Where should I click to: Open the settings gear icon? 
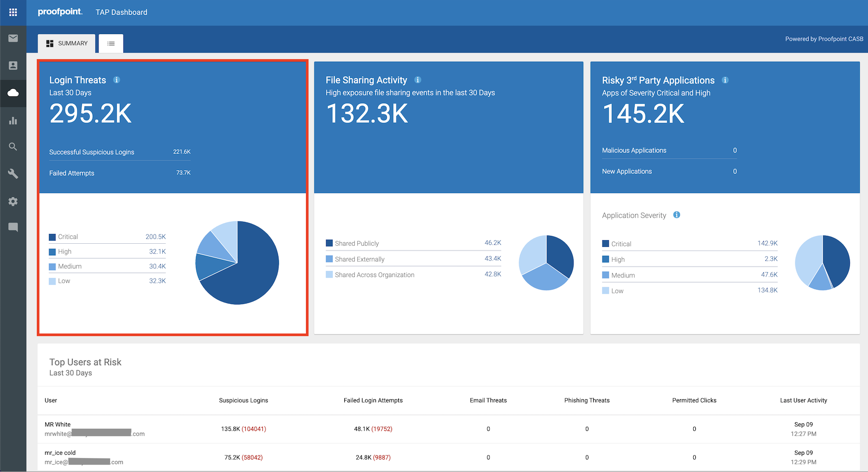[13, 201]
